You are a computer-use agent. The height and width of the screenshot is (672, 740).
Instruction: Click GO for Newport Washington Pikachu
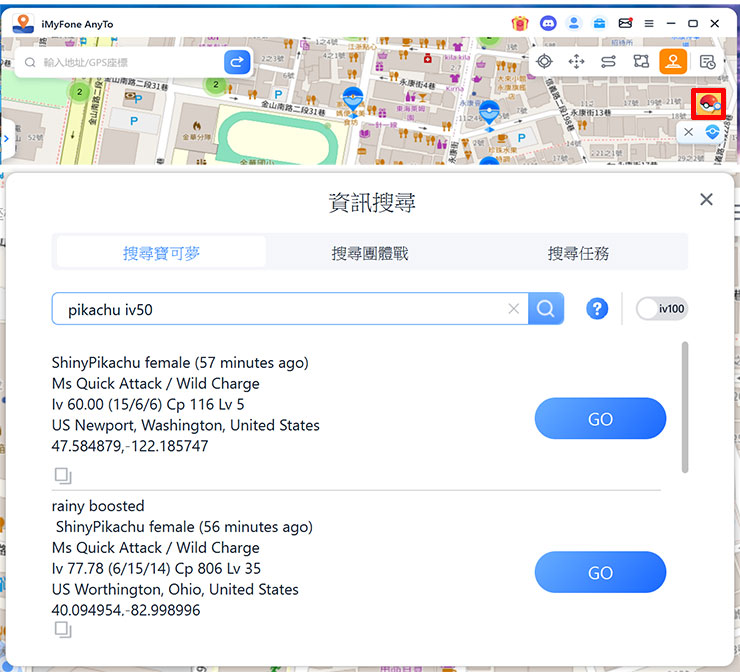(600, 419)
